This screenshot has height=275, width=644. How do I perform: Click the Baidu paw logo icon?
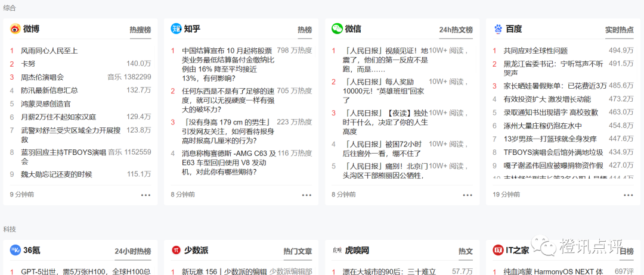point(498,29)
